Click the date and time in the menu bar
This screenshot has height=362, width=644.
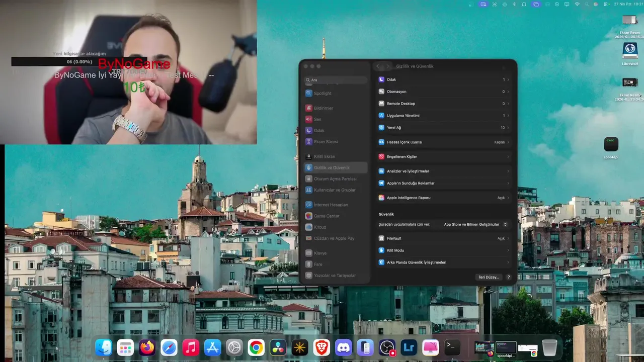pos(628,4)
